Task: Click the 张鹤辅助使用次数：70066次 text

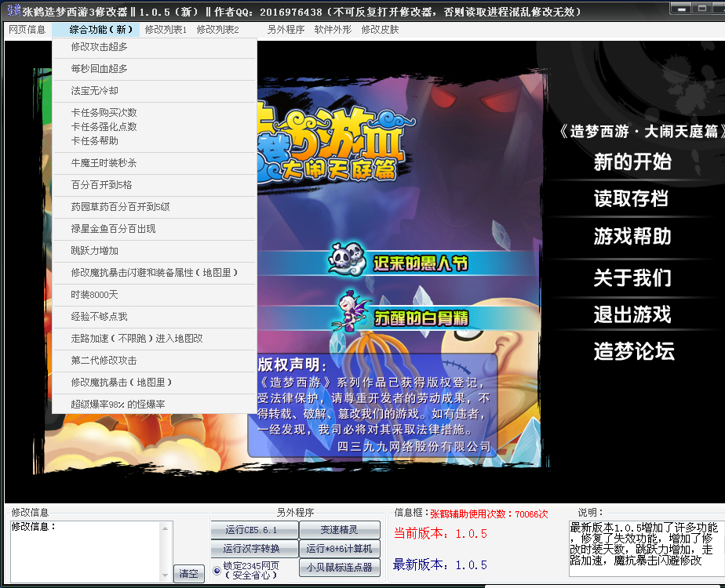Action: click(x=489, y=514)
